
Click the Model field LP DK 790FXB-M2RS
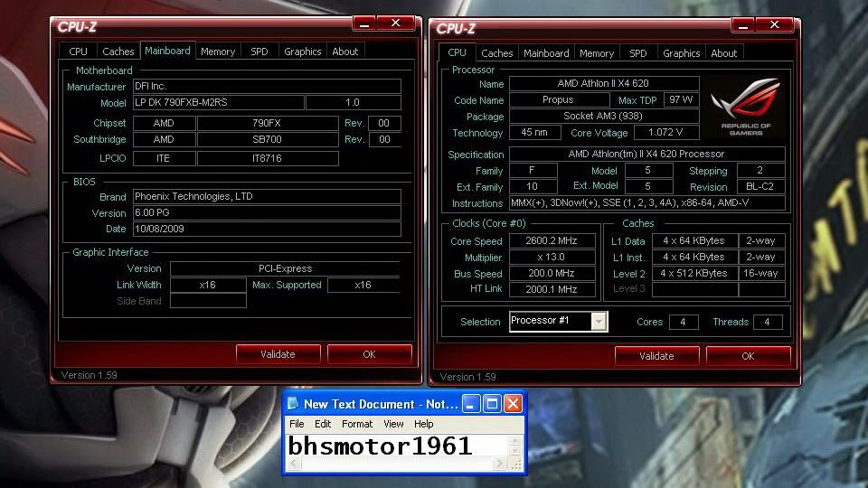[219, 102]
